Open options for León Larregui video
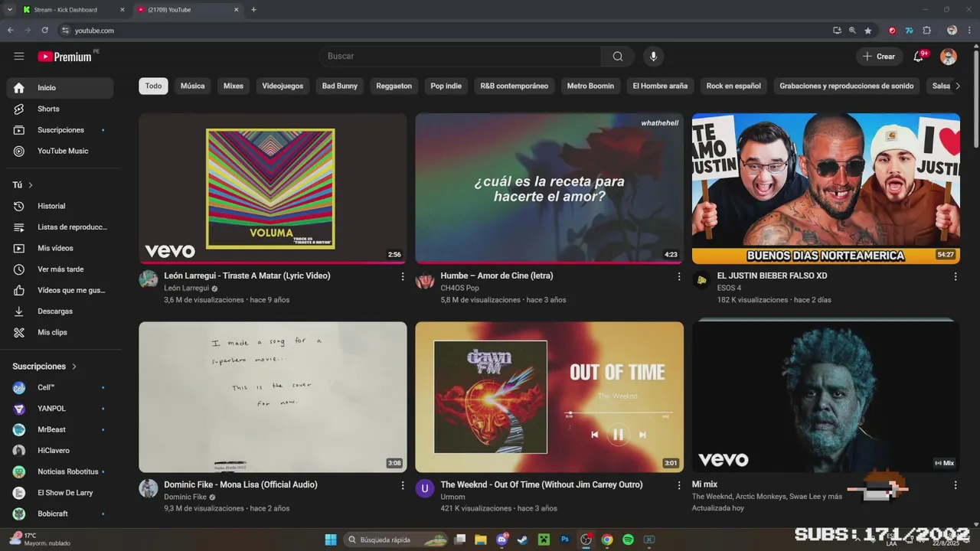This screenshot has width=980, height=551. coord(403,276)
